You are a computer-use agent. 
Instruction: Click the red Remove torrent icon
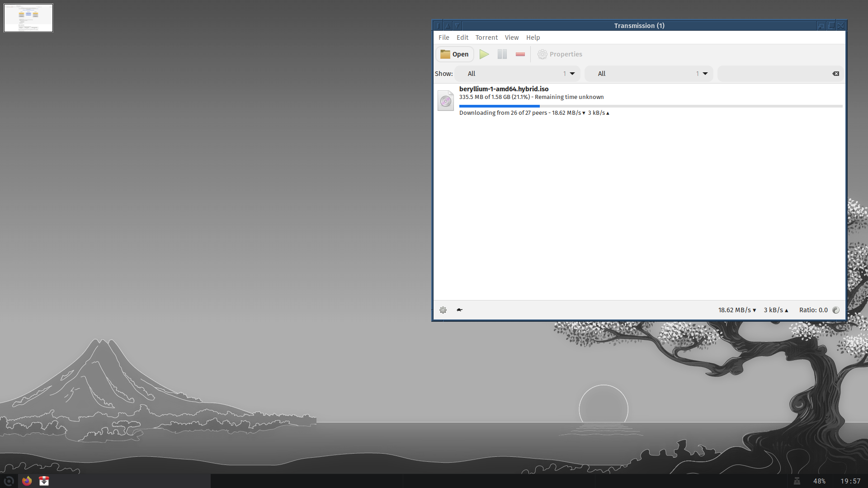click(x=520, y=54)
